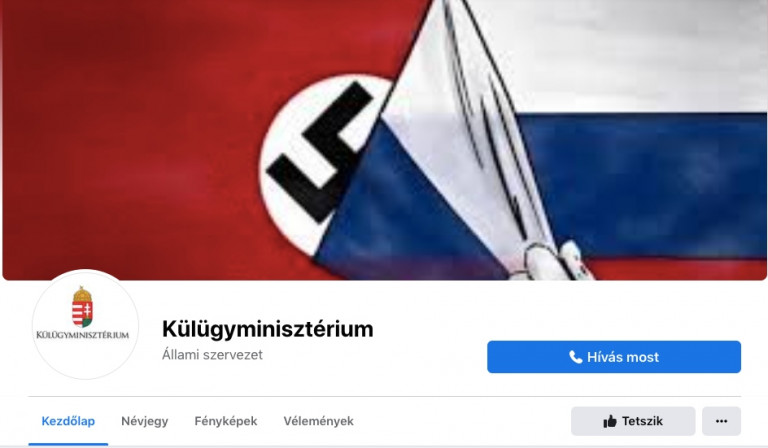Click the Tetszik label text
The width and height of the screenshot is (768, 448).
[642, 421]
